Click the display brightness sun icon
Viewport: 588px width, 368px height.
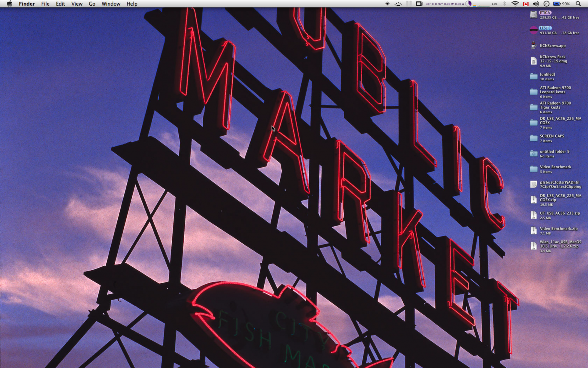[387, 4]
